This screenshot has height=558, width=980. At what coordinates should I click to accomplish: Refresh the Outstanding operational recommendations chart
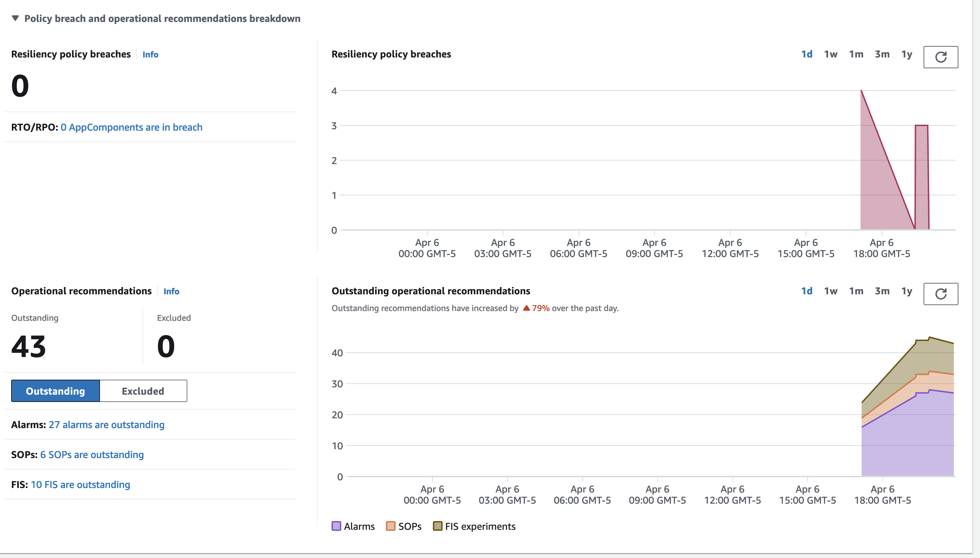point(941,294)
